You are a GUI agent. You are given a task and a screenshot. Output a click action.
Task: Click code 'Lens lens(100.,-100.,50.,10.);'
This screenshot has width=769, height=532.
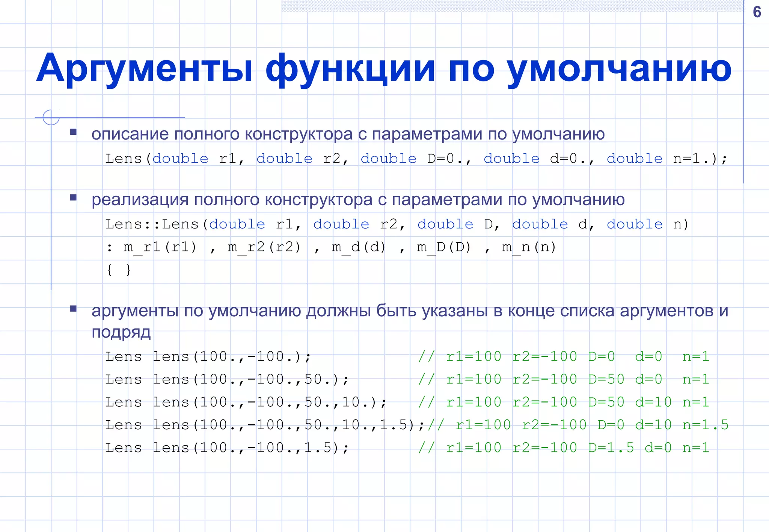246,402
